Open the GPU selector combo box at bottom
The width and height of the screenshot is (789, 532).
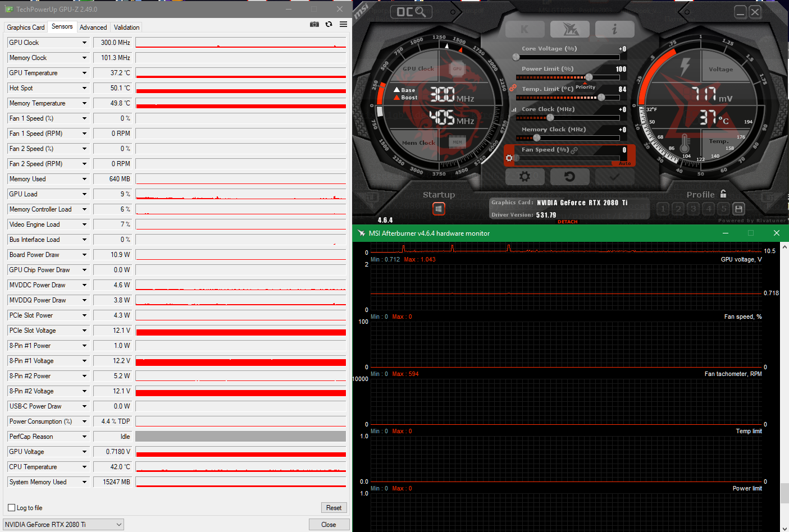63,525
